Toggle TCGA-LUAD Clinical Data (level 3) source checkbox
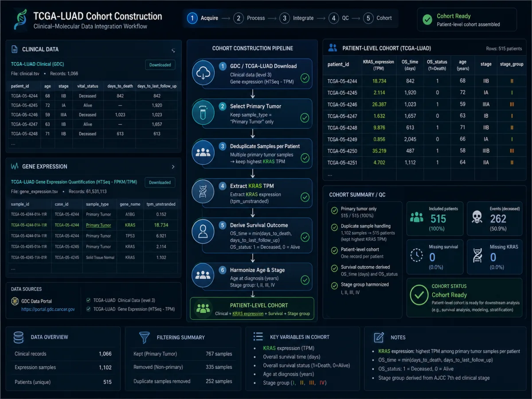The image size is (532, 399). [x=89, y=300]
